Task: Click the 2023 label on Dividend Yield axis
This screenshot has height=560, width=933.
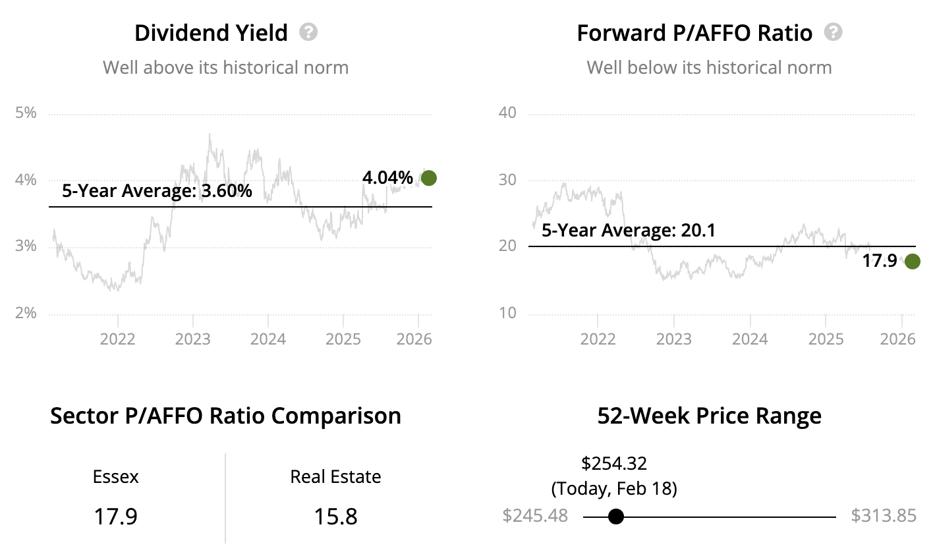Action: [x=193, y=339]
